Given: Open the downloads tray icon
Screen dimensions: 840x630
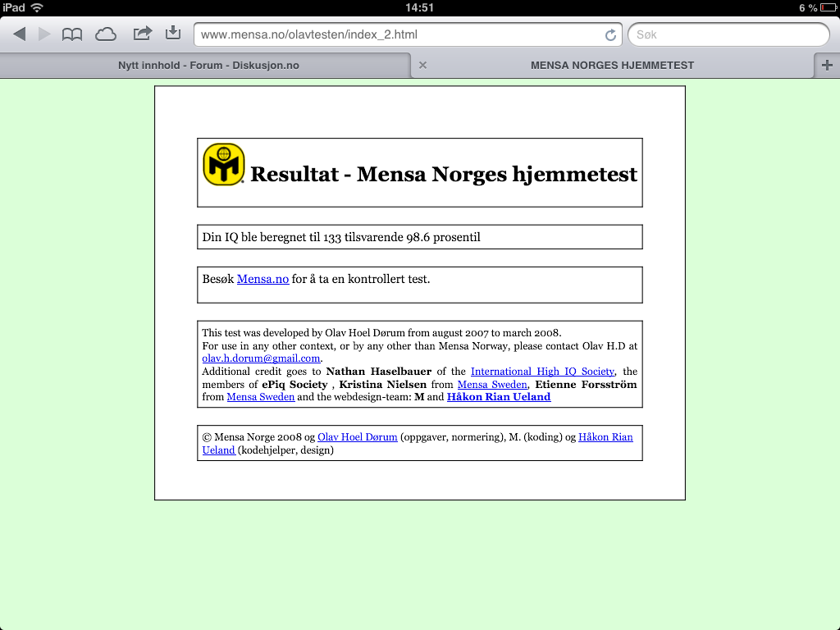Looking at the screenshot, I should 173,33.
